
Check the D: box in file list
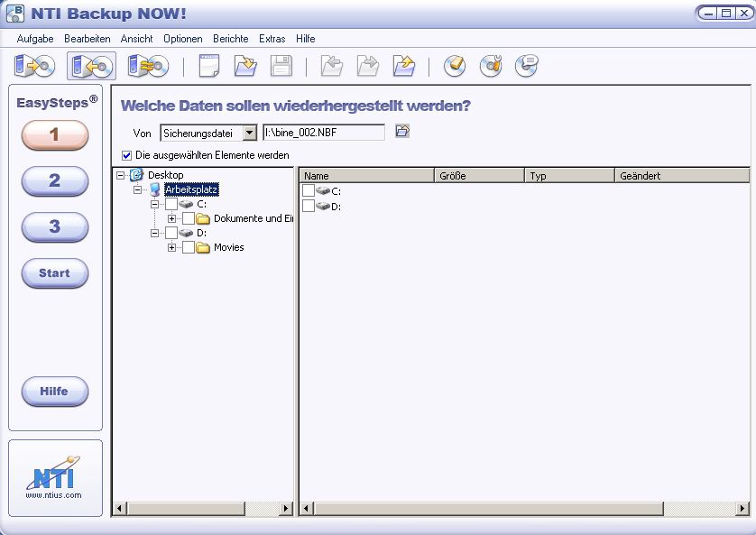pyautogui.click(x=309, y=207)
